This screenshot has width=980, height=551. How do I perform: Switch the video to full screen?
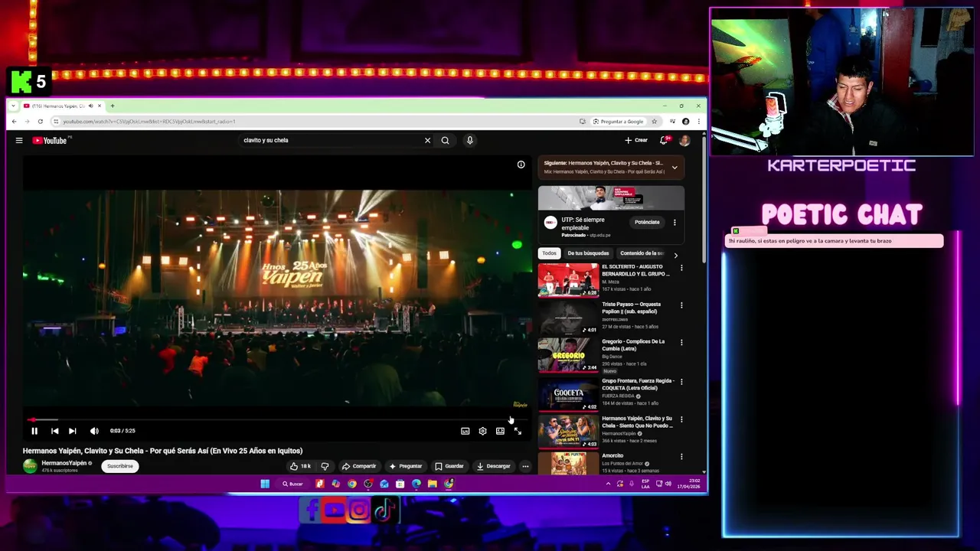click(518, 431)
